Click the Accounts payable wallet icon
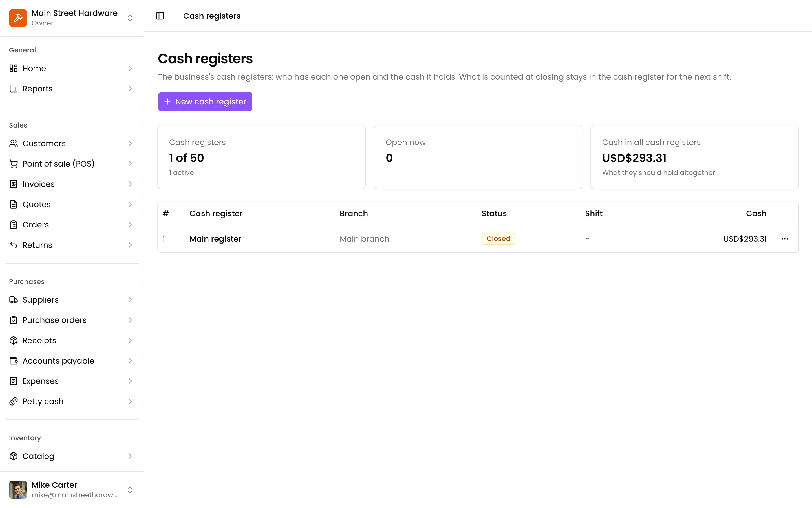Viewport: 812px width, 508px height. [x=14, y=361]
